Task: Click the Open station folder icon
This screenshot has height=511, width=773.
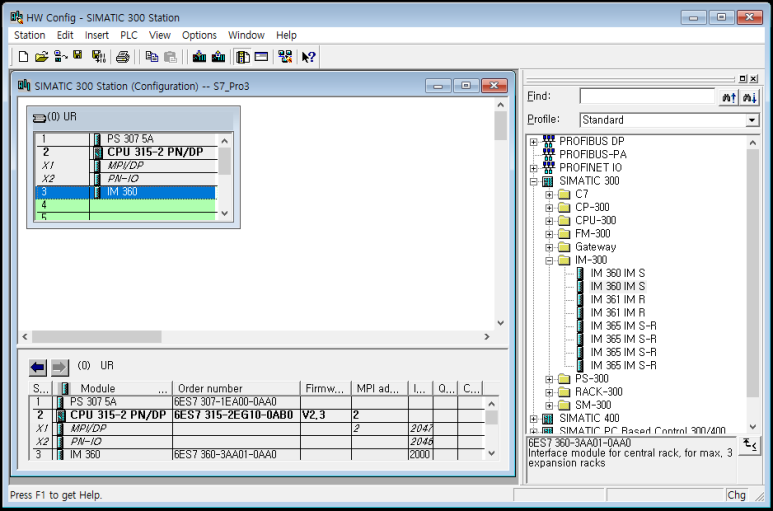Action: pyautogui.click(x=41, y=57)
